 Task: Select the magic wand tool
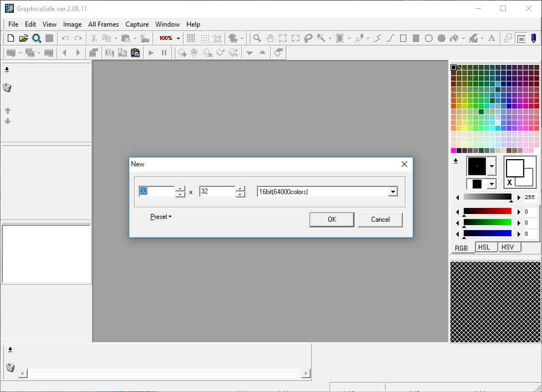321,38
